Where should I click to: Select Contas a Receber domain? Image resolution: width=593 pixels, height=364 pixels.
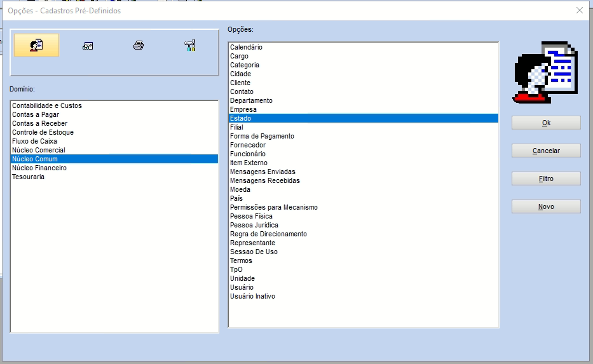coord(114,124)
